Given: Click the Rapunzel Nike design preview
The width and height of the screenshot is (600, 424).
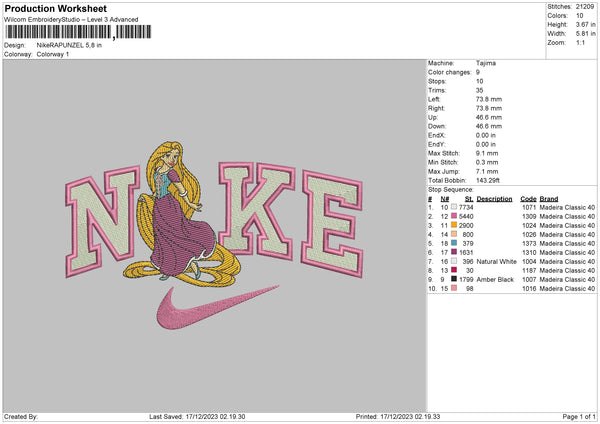Looking at the screenshot, I should (214, 235).
